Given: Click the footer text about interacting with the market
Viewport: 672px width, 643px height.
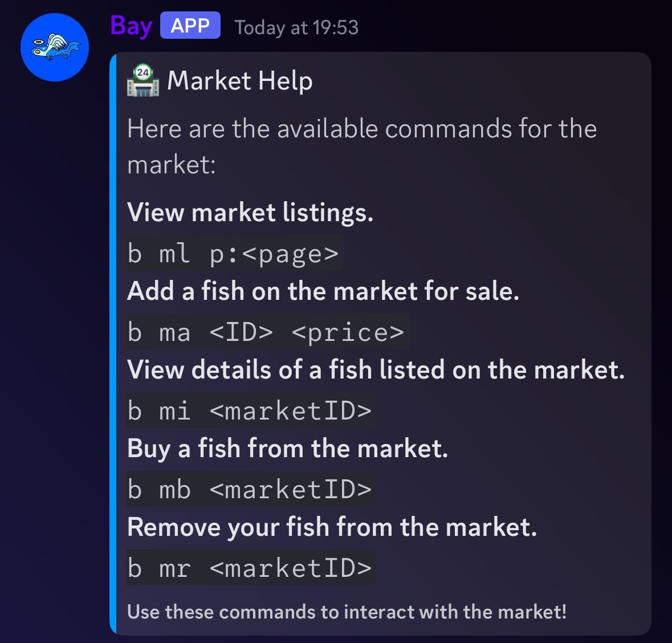Looking at the screenshot, I should click(x=347, y=611).
